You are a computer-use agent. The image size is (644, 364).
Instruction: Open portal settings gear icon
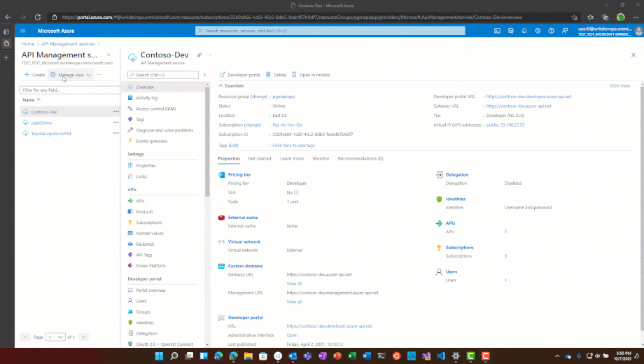click(538, 31)
